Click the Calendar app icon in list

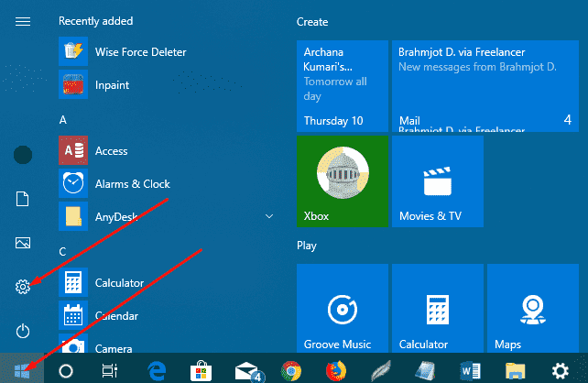[73, 315]
